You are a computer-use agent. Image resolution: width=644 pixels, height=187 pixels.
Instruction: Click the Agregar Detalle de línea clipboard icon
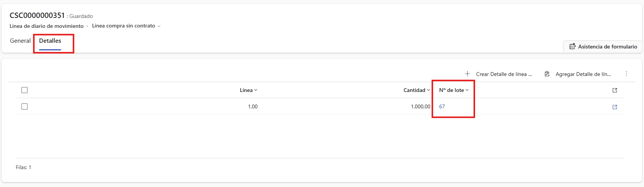coord(547,74)
